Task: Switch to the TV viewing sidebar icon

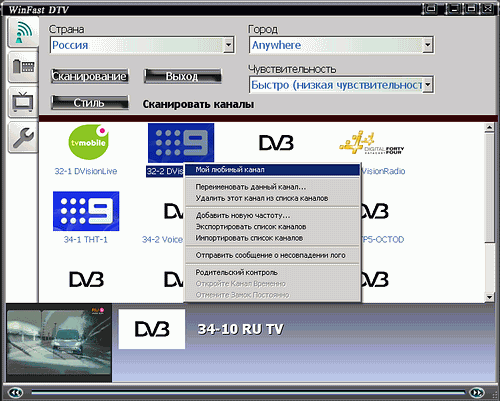Action: [x=23, y=102]
